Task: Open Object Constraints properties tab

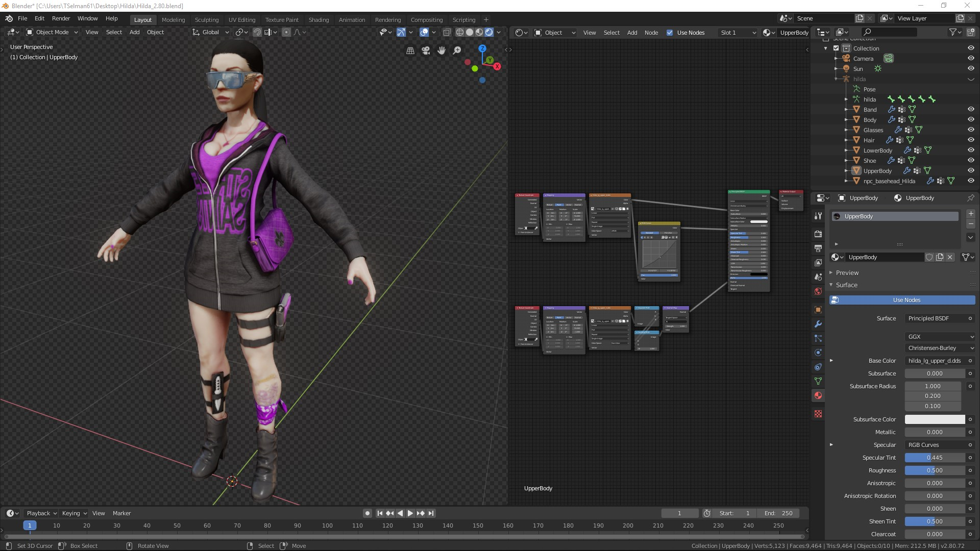Action: 818,367
